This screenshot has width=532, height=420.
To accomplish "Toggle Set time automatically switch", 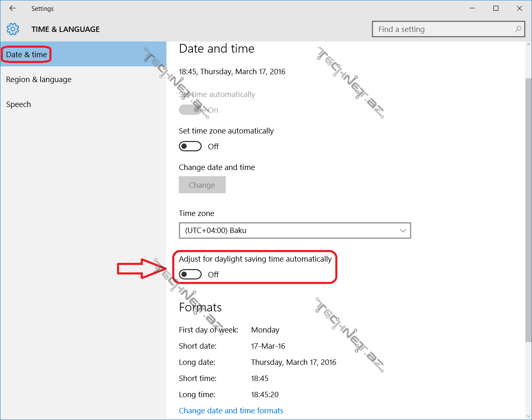I will [x=190, y=110].
